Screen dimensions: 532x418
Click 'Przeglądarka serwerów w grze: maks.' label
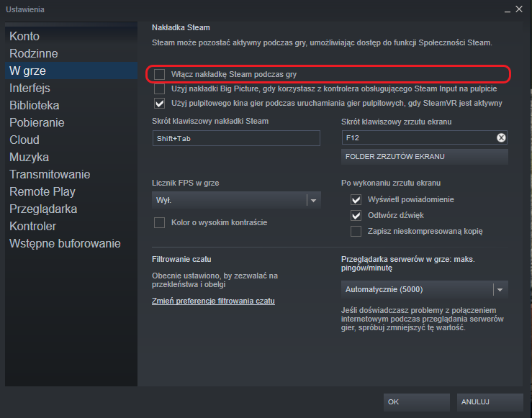coord(408,259)
